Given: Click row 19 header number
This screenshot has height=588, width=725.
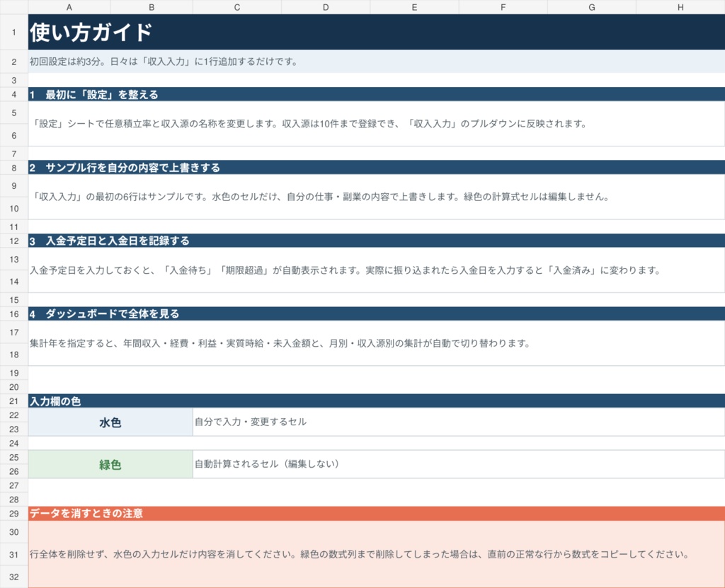Looking at the screenshot, I should (14, 373).
